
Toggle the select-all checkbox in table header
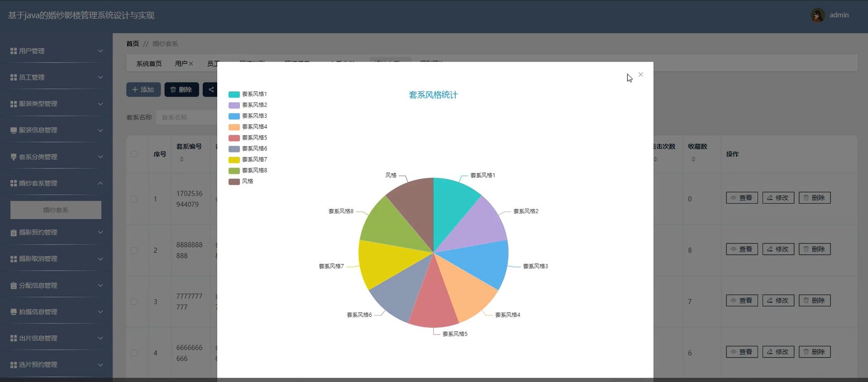pos(134,154)
